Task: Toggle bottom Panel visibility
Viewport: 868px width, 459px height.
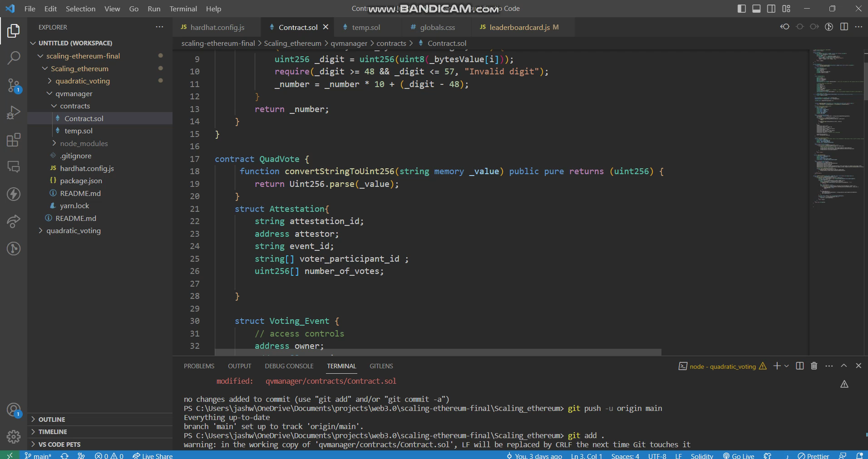Action: click(756, 9)
